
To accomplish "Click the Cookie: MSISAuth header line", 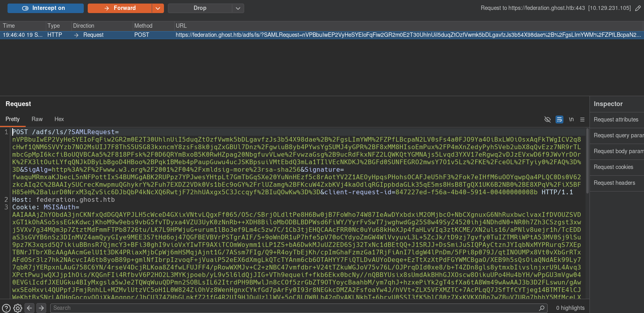I will click(46, 207).
